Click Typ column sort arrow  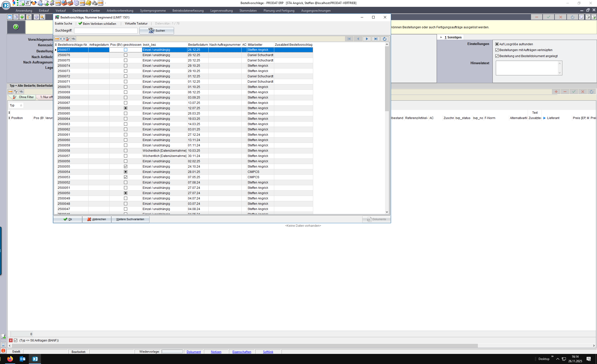(x=21, y=105)
